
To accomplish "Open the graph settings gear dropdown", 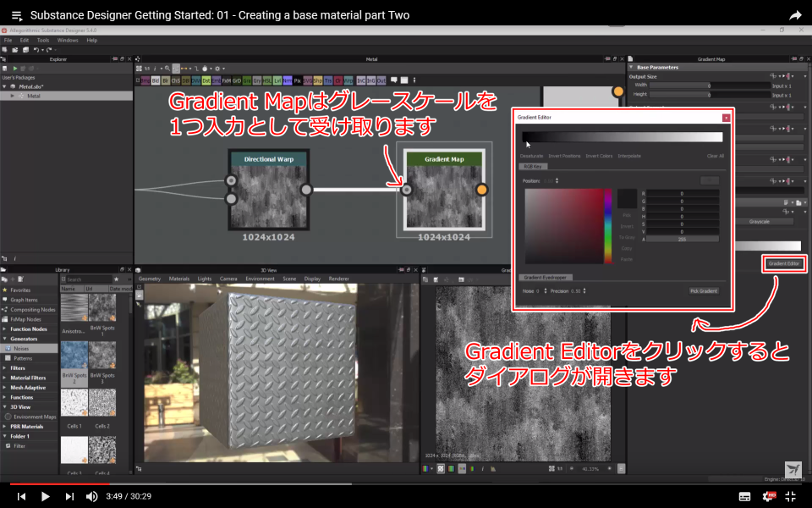I will (219, 69).
